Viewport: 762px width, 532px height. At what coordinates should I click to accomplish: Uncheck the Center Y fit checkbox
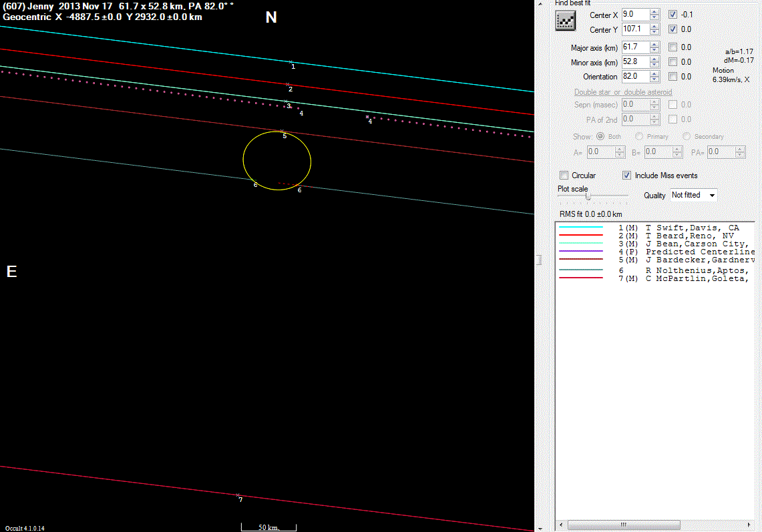click(x=673, y=29)
